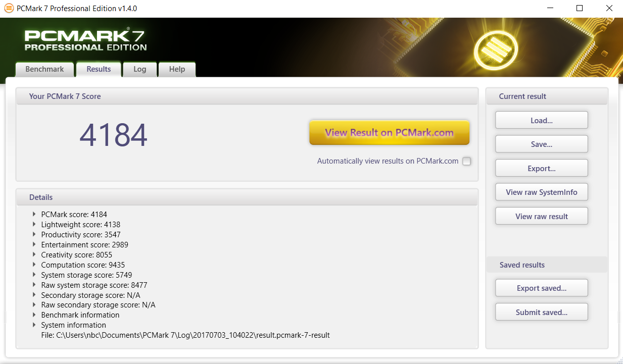This screenshot has width=623, height=364.
Task: Select the text 'System storage score: 5749'
Action: (87, 275)
